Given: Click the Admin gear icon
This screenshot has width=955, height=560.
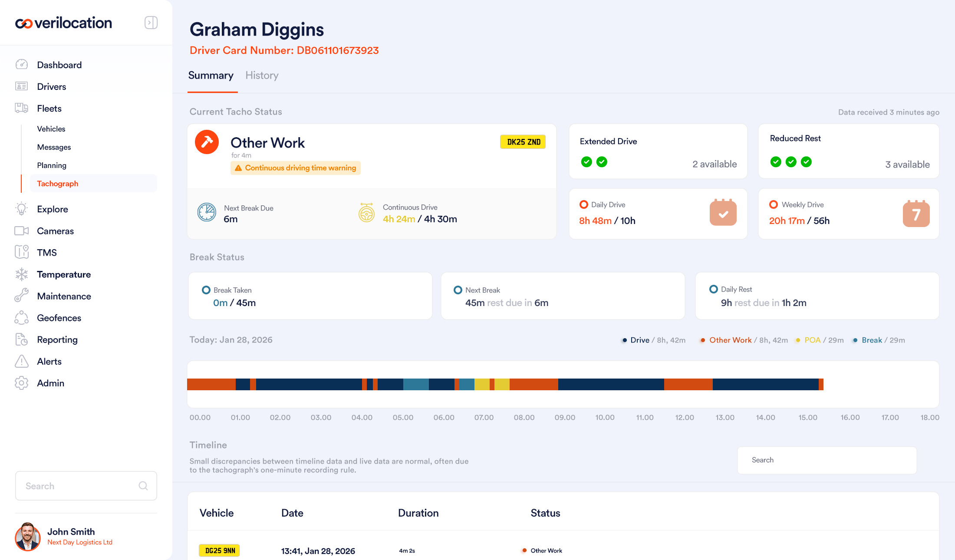Looking at the screenshot, I should coord(21,383).
